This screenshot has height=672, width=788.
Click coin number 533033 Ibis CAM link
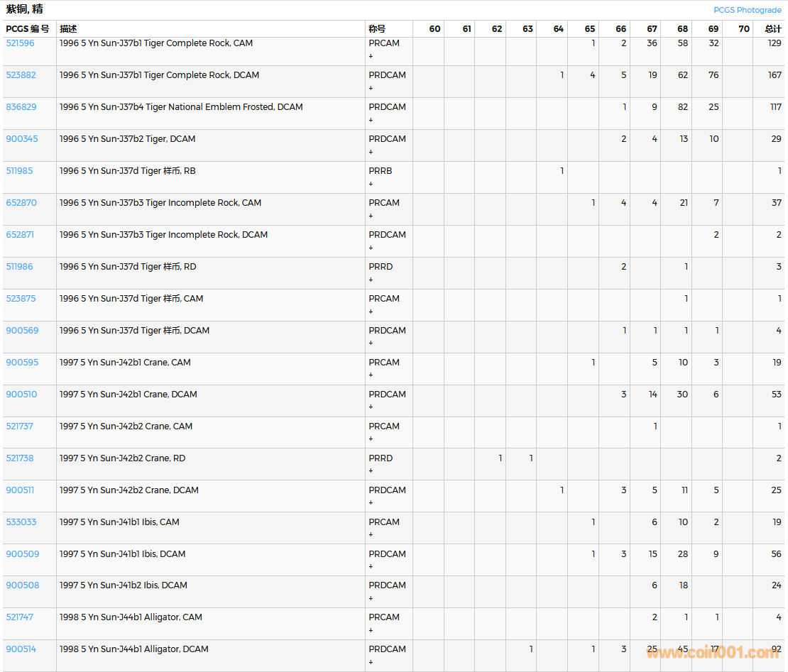[21, 522]
